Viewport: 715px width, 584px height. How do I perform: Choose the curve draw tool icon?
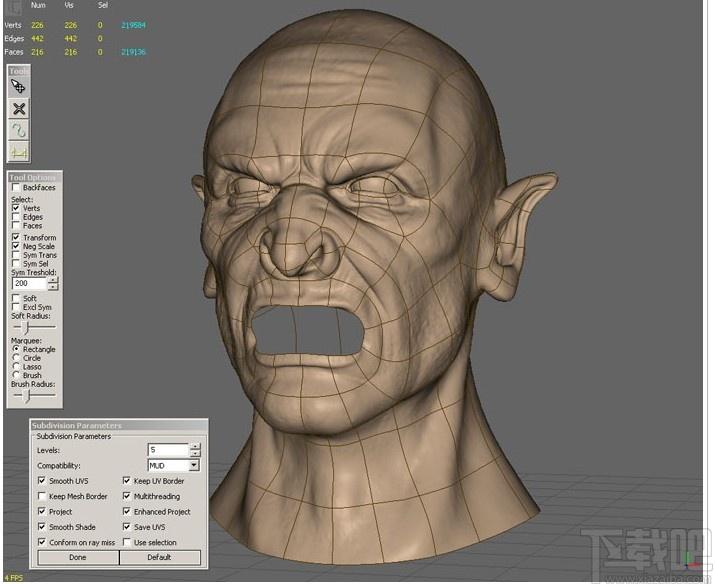[19, 130]
